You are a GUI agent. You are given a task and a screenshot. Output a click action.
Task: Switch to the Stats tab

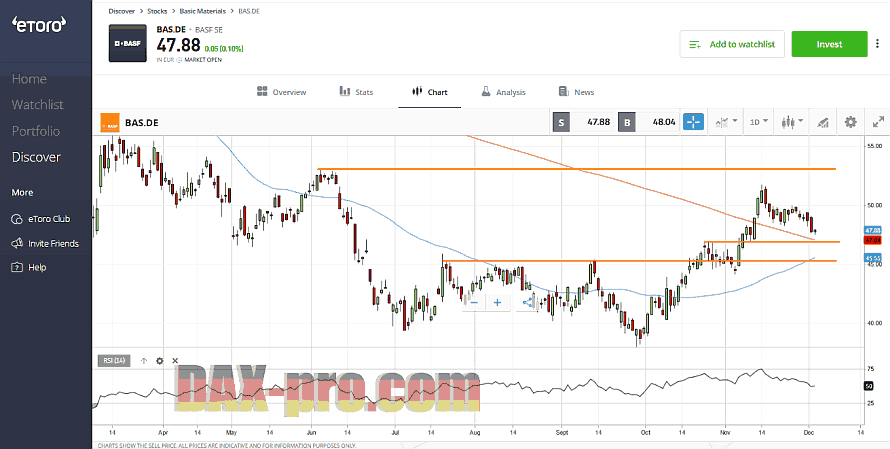click(x=356, y=92)
